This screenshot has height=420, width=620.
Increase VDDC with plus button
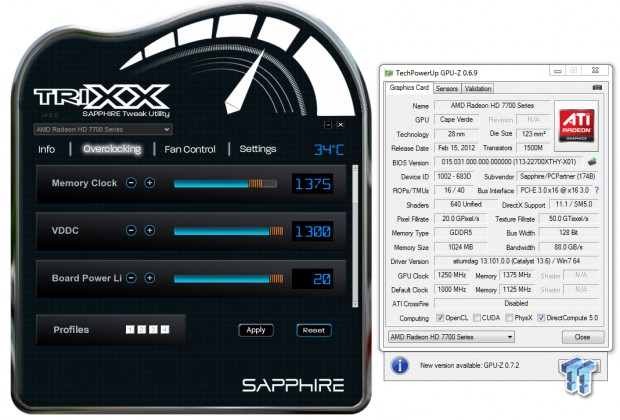(149, 230)
